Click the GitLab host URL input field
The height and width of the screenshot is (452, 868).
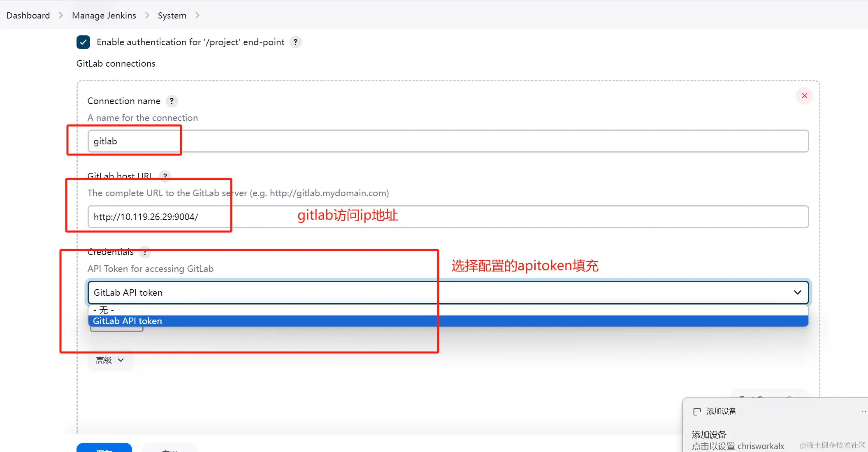[x=448, y=217]
